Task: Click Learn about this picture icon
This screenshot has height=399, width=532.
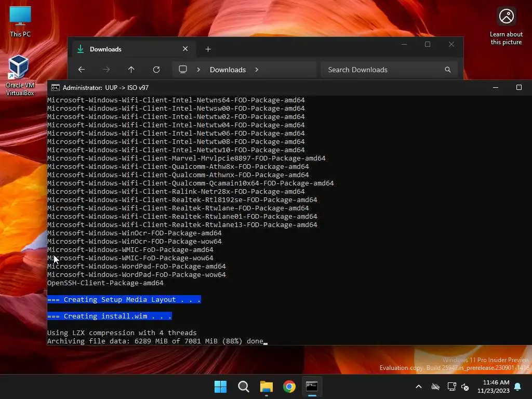Action: 506,25
